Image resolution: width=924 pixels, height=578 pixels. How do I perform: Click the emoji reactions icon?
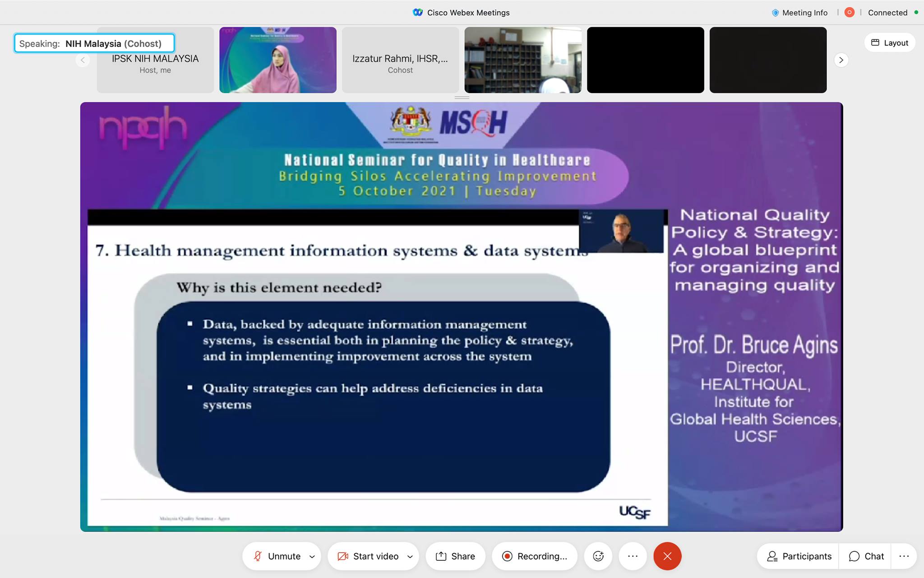coord(598,556)
